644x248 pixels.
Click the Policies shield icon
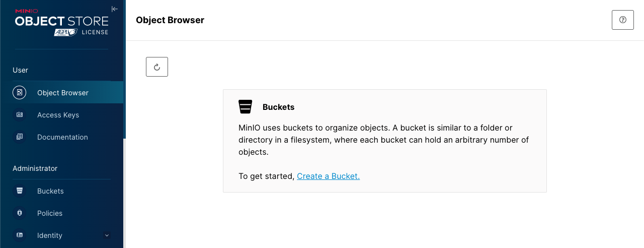point(20,213)
